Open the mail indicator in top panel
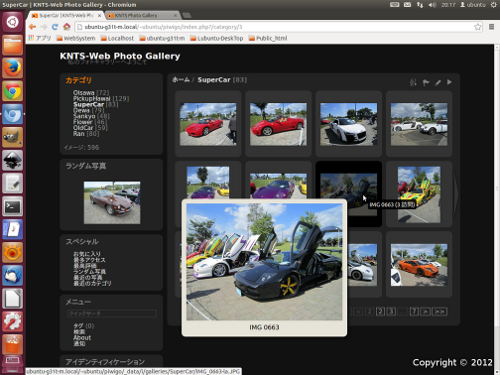Image resolution: width=500 pixels, height=375 pixels. click(407, 5)
